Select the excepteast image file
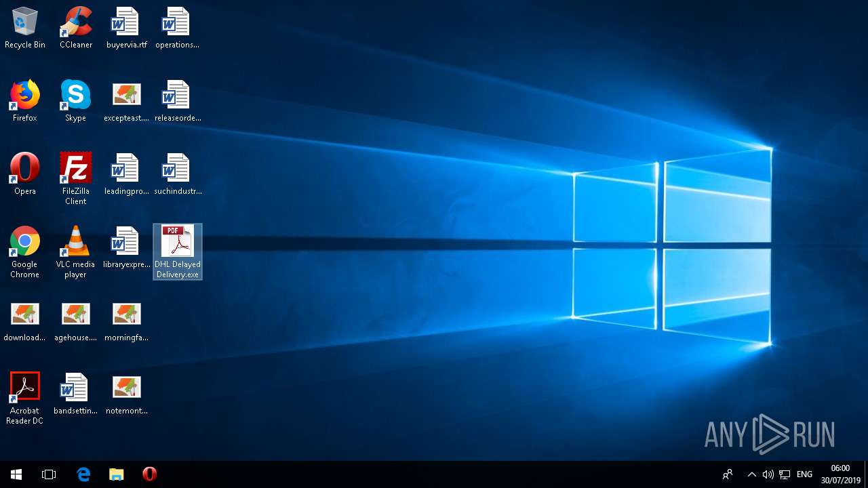The image size is (868, 488). tap(126, 102)
